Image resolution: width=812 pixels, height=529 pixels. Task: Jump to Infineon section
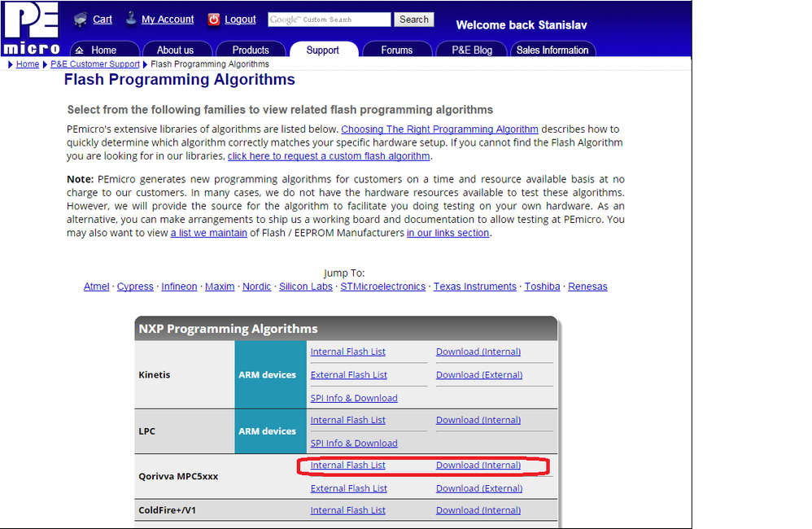click(x=179, y=286)
